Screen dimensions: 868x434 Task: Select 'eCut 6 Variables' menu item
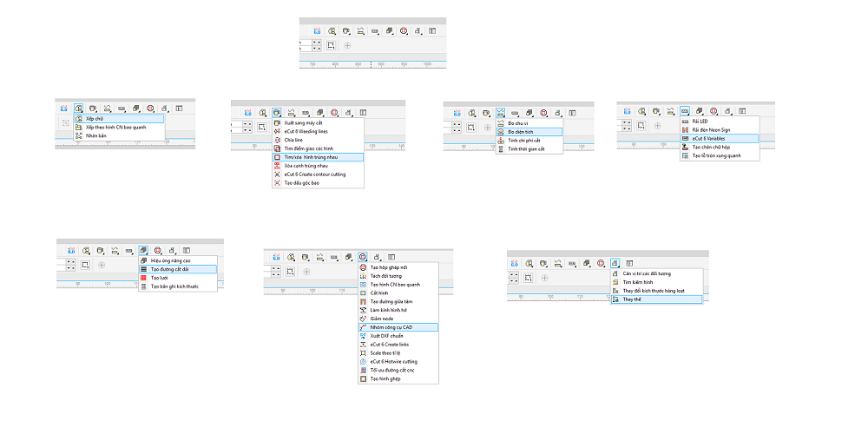pyautogui.click(x=712, y=138)
